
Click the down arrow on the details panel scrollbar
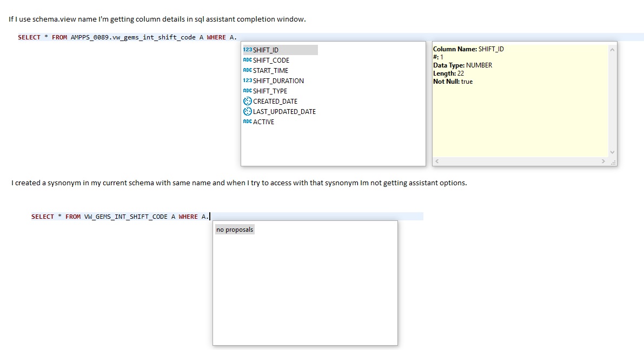[612, 152]
